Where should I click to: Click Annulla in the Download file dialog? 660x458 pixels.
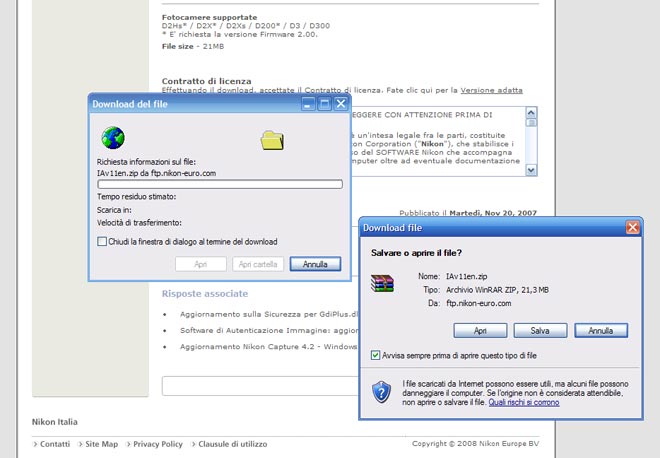[x=601, y=330]
